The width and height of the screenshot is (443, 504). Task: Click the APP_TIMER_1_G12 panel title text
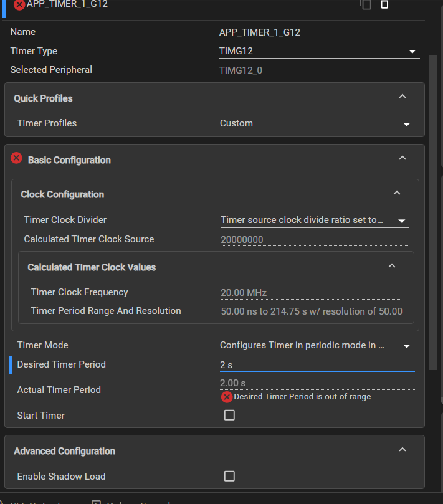click(x=67, y=4)
